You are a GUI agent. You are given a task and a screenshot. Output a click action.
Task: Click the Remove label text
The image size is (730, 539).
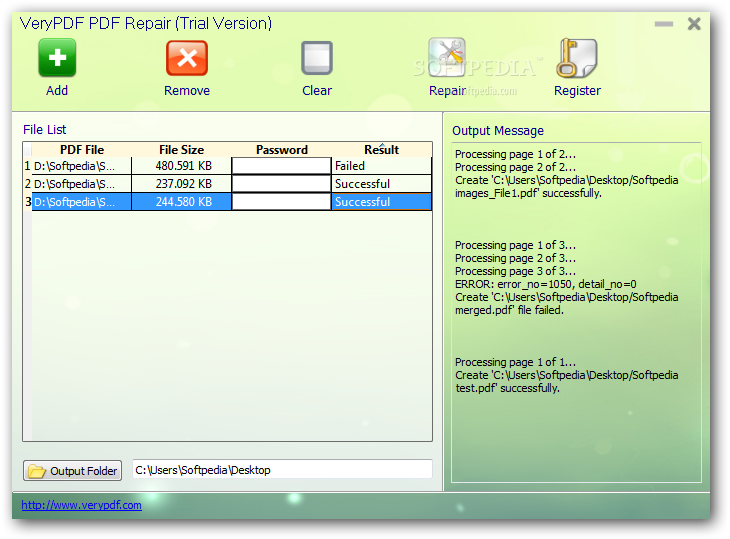point(187,90)
